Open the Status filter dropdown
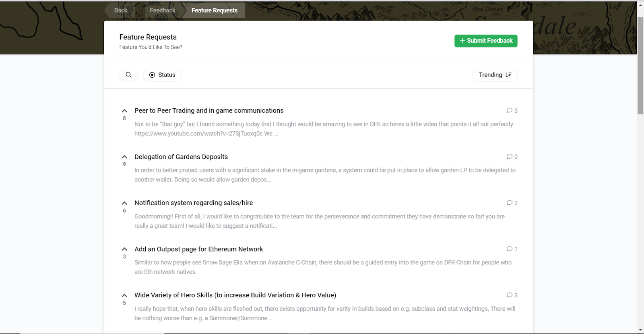The image size is (644, 334). click(162, 75)
